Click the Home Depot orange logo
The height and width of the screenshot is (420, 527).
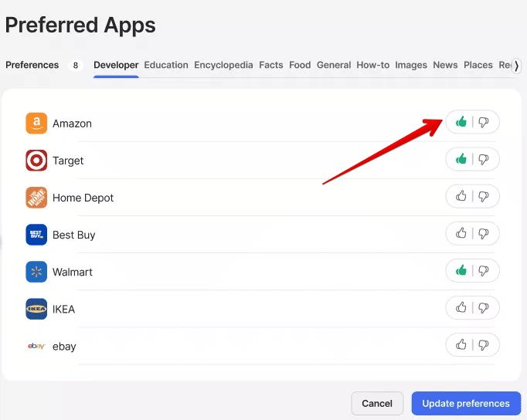(36, 198)
